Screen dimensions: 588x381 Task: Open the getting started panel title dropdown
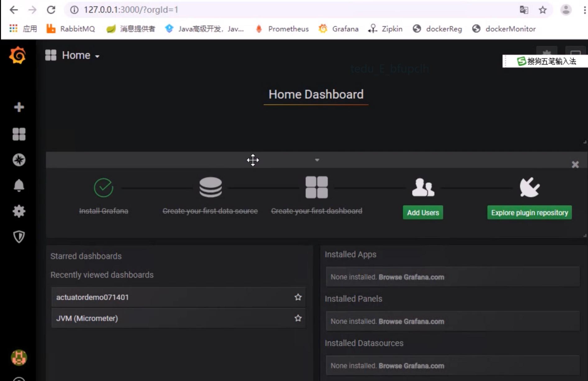click(317, 160)
